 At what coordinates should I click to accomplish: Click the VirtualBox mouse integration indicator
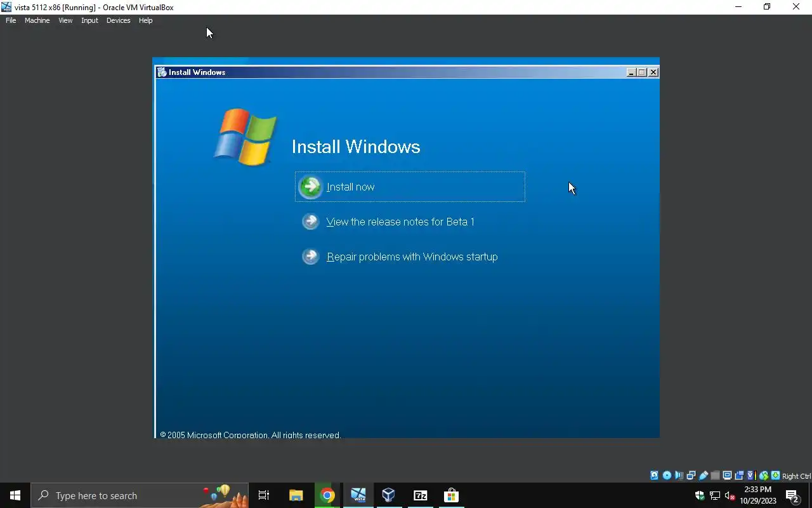[764, 476]
